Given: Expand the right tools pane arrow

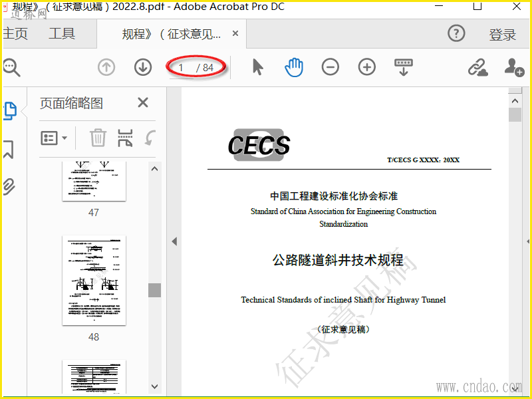Looking at the screenshot, I should tap(528, 241).
